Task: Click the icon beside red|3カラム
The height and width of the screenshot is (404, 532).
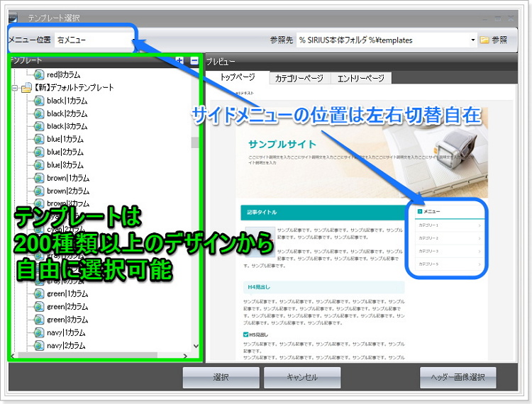Action: tap(39, 74)
